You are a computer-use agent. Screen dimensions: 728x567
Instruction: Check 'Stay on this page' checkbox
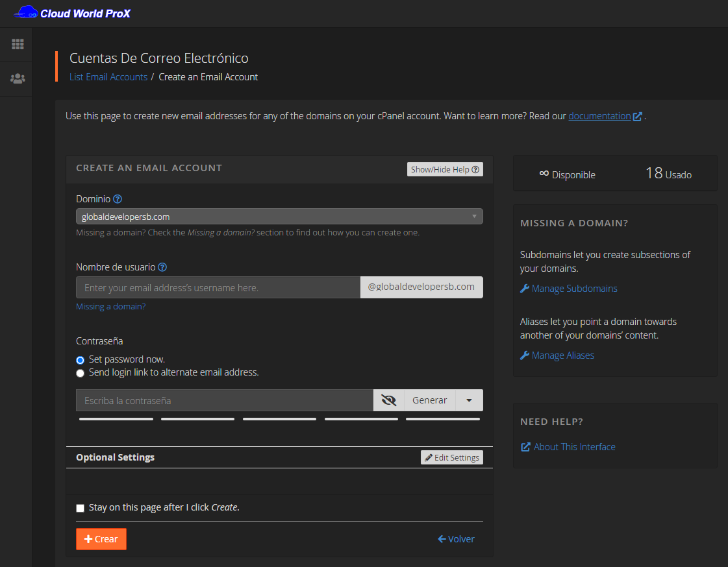coord(80,508)
